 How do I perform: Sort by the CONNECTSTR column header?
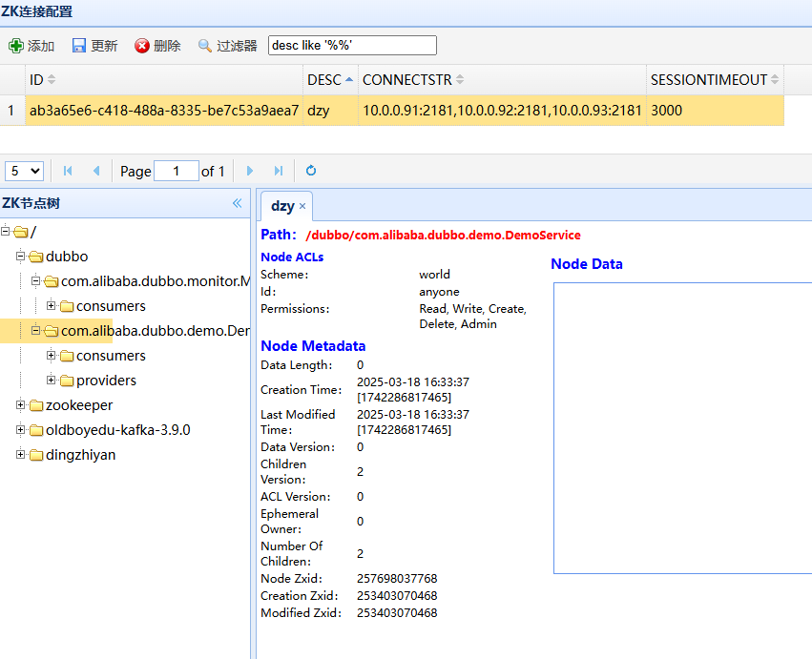tap(407, 80)
